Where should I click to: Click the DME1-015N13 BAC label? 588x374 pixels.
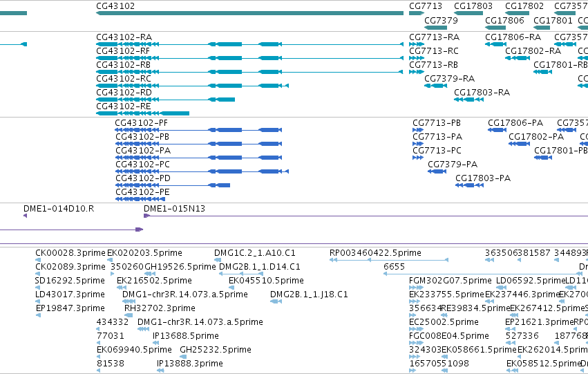(174, 209)
